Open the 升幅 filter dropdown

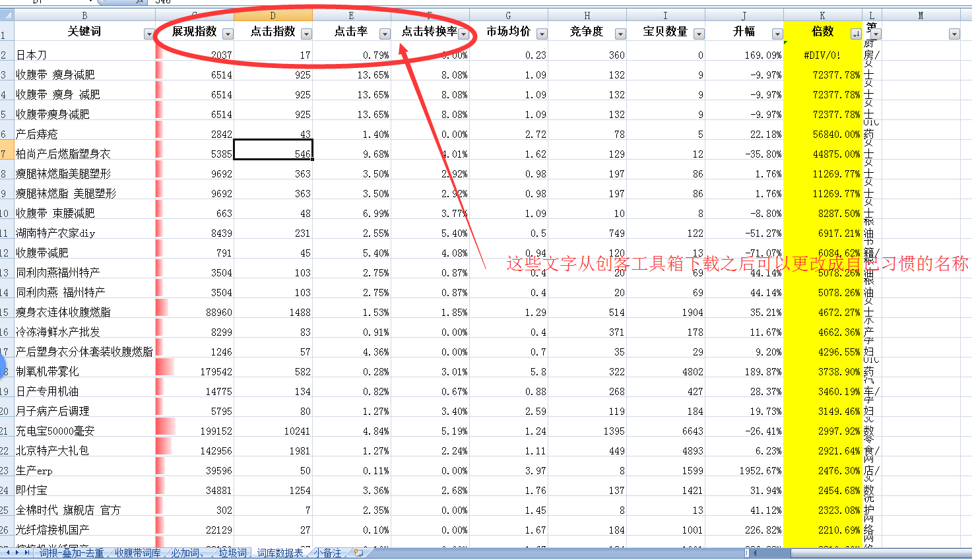pyautogui.click(x=777, y=34)
